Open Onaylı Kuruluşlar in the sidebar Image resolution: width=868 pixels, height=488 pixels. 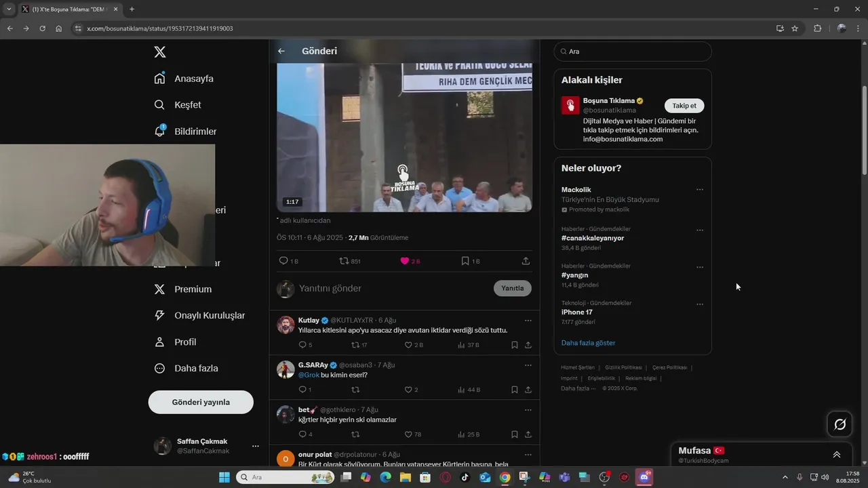(199, 316)
